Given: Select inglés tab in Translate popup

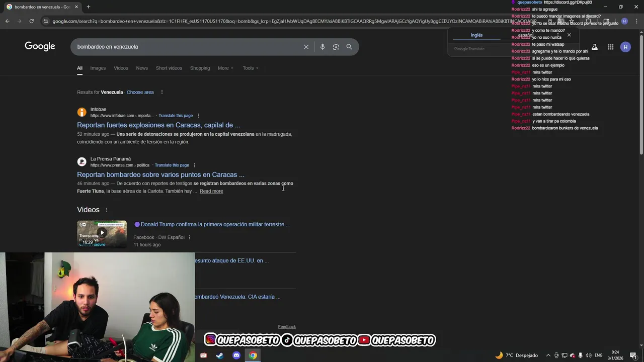Looking at the screenshot, I should coord(476,35).
